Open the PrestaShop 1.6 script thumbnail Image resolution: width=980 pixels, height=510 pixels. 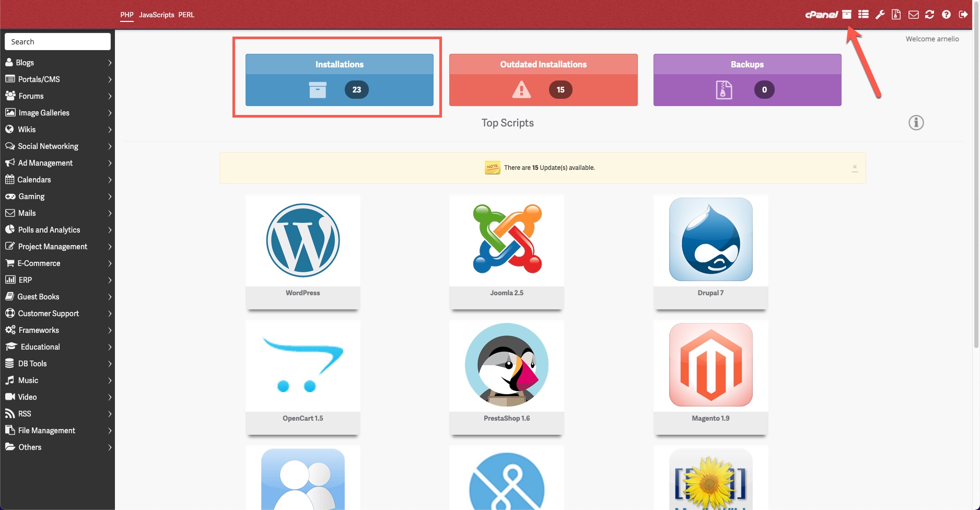coord(507,366)
